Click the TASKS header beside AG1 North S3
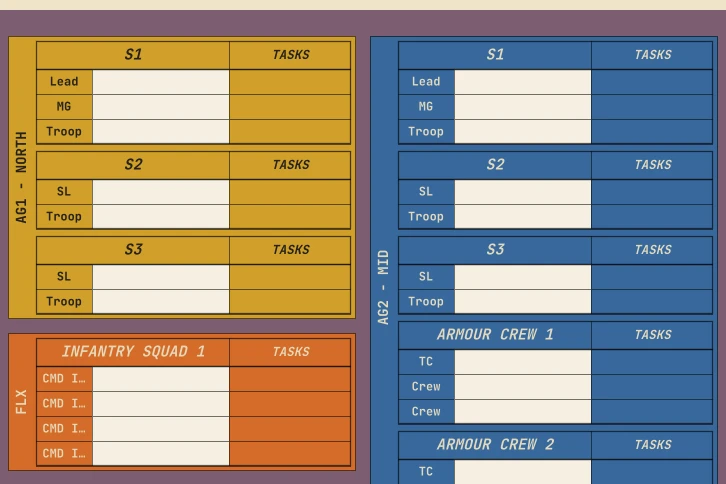 [291, 250]
